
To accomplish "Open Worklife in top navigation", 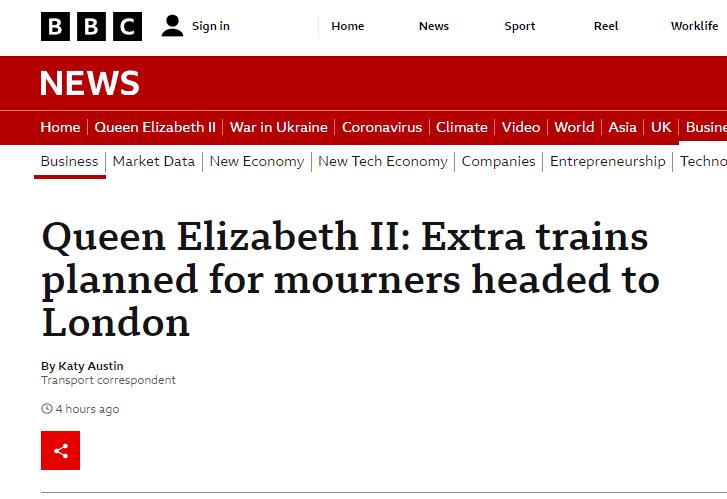I will click(x=695, y=26).
